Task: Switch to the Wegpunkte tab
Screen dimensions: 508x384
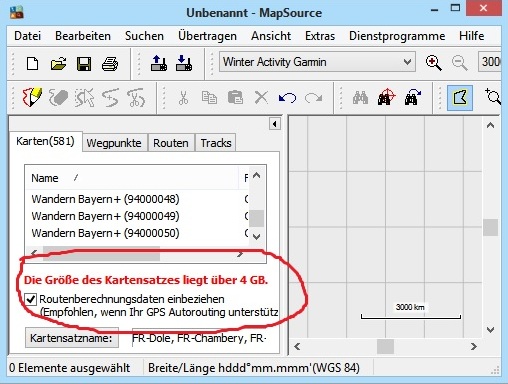Action: pos(114,143)
